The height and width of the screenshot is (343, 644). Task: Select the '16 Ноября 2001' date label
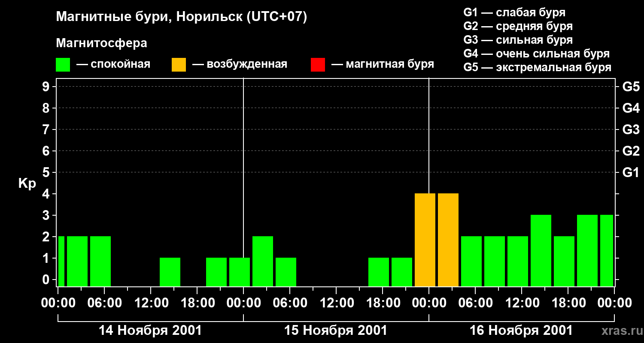click(521, 331)
